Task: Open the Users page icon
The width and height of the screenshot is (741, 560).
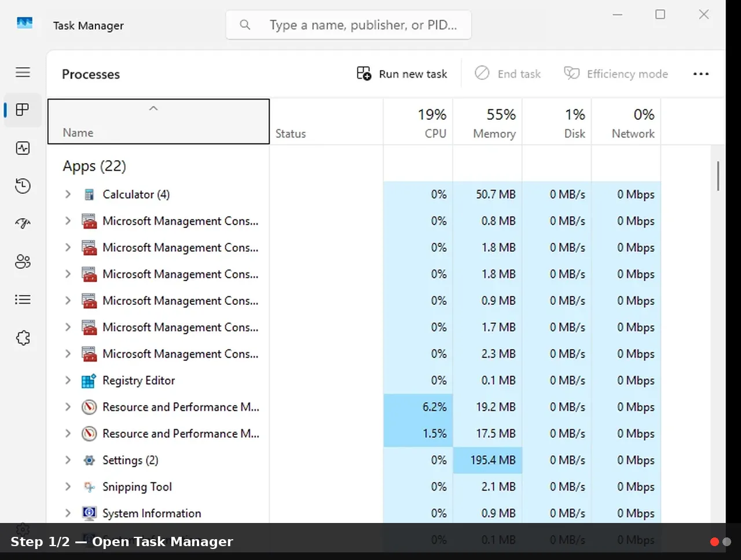Action: click(x=23, y=261)
